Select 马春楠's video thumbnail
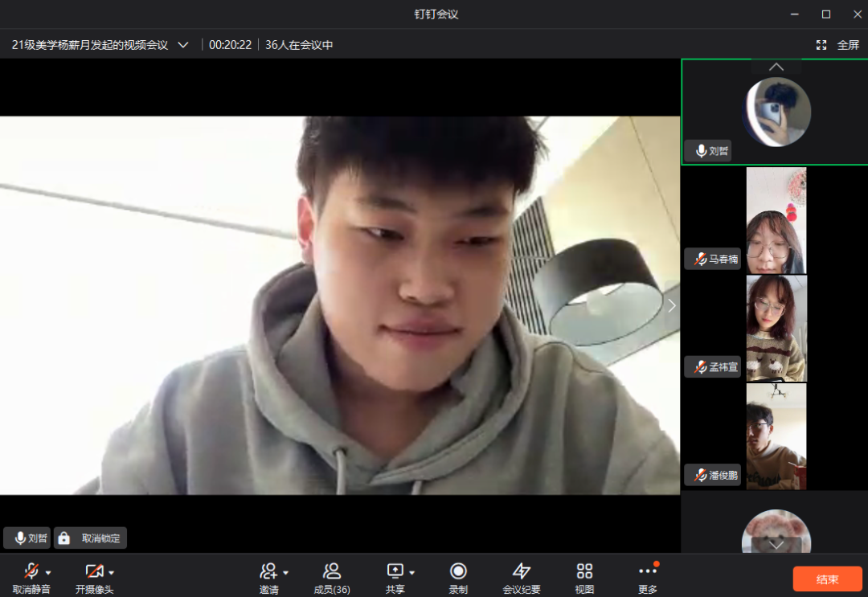 coord(776,221)
